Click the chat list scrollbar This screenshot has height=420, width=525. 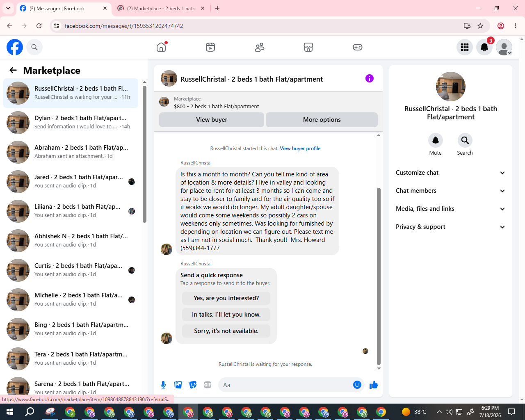click(x=144, y=154)
